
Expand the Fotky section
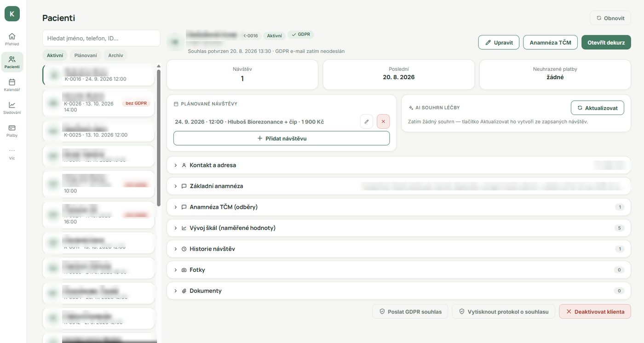pos(399,270)
